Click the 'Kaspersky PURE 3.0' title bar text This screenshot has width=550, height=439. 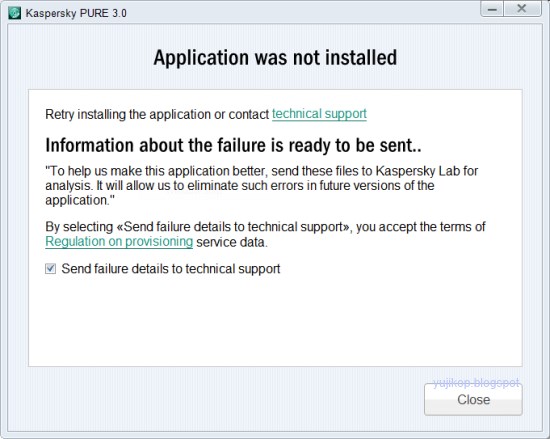click(x=76, y=13)
